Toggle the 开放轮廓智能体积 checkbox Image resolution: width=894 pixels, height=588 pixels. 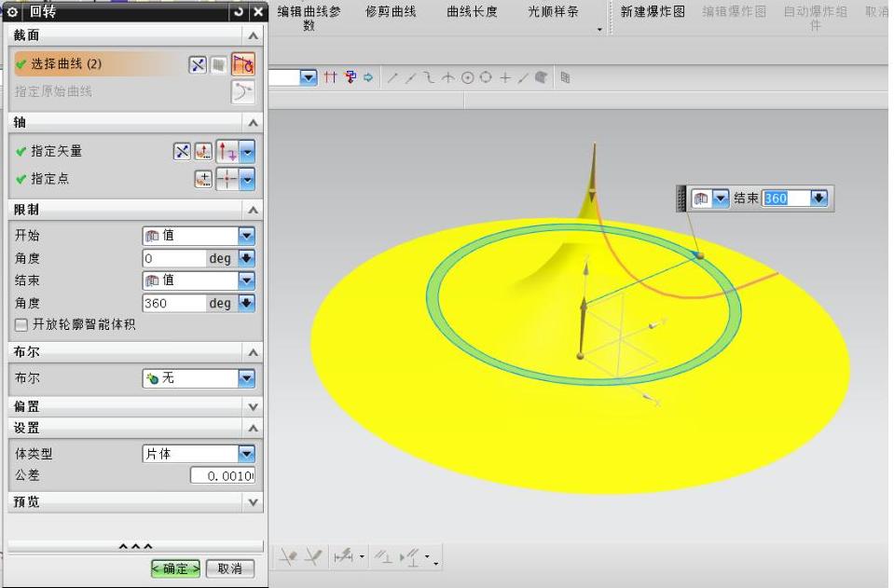21,325
